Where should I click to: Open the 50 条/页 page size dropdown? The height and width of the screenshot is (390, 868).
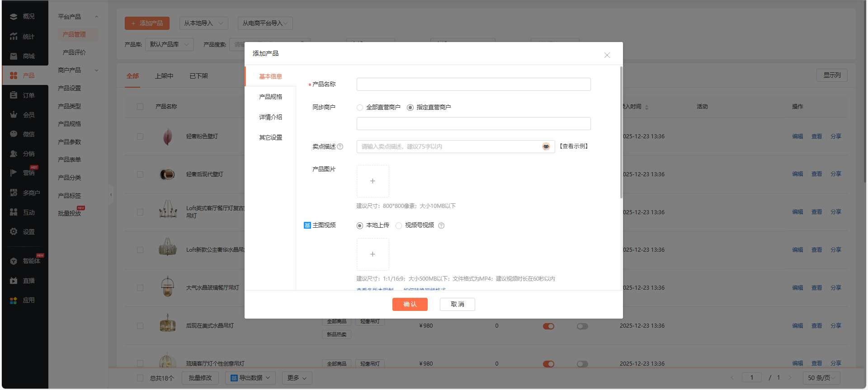tap(821, 378)
